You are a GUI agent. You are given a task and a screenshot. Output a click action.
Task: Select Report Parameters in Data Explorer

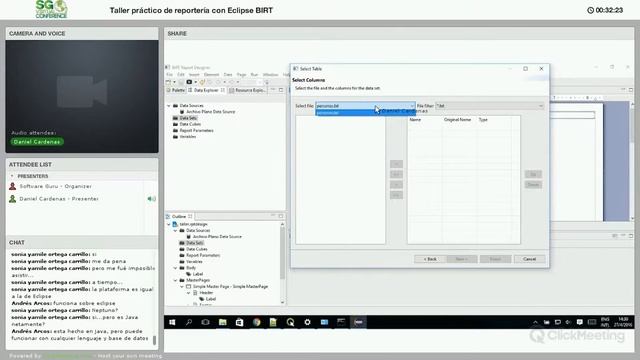point(196,131)
